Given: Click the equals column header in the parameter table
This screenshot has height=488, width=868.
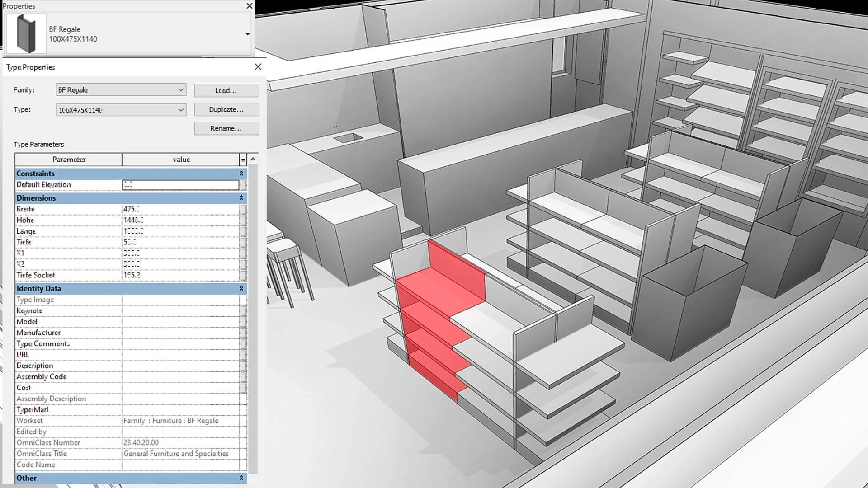Looking at the screenshot, I should pos(243,160).
